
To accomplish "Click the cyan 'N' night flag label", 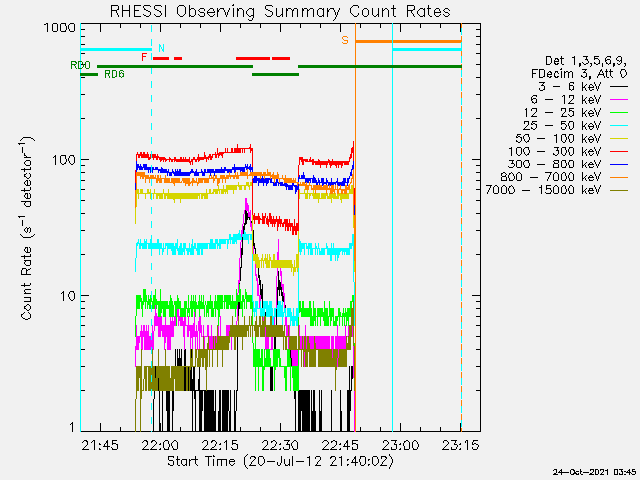I will (161, 48).
